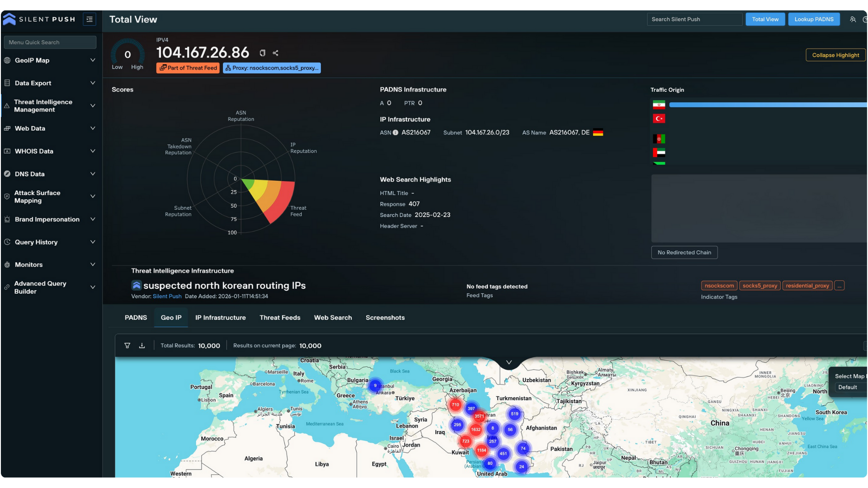The height and width of the screenshot is (488, 868).
Task: Click the share icon beside IP
Action: point(275,53)
